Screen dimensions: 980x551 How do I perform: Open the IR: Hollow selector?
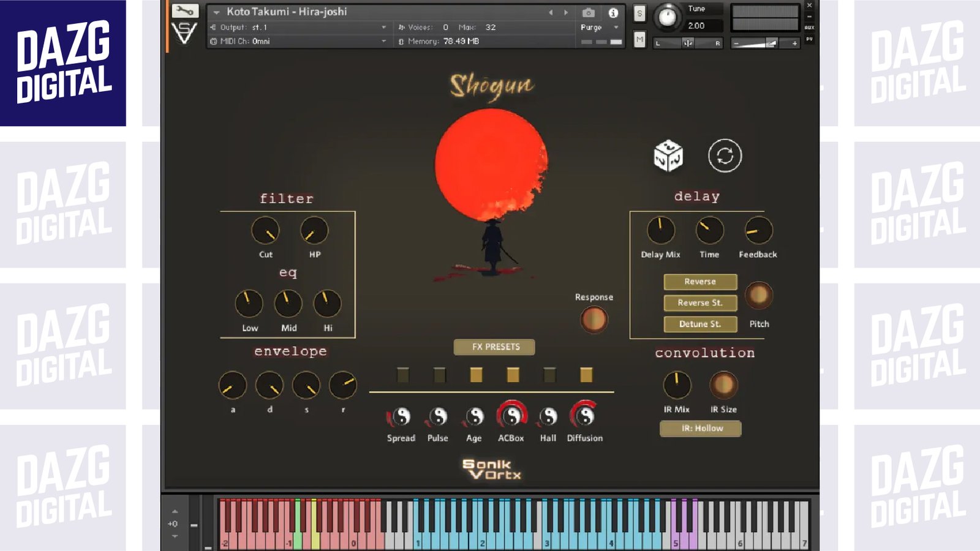tap(701, 429)
